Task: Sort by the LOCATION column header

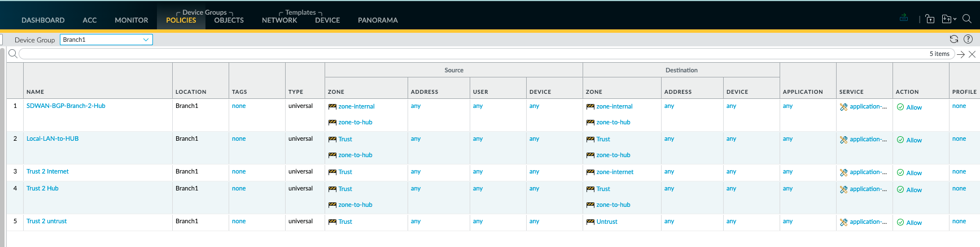Action: [x=191, y=92]
